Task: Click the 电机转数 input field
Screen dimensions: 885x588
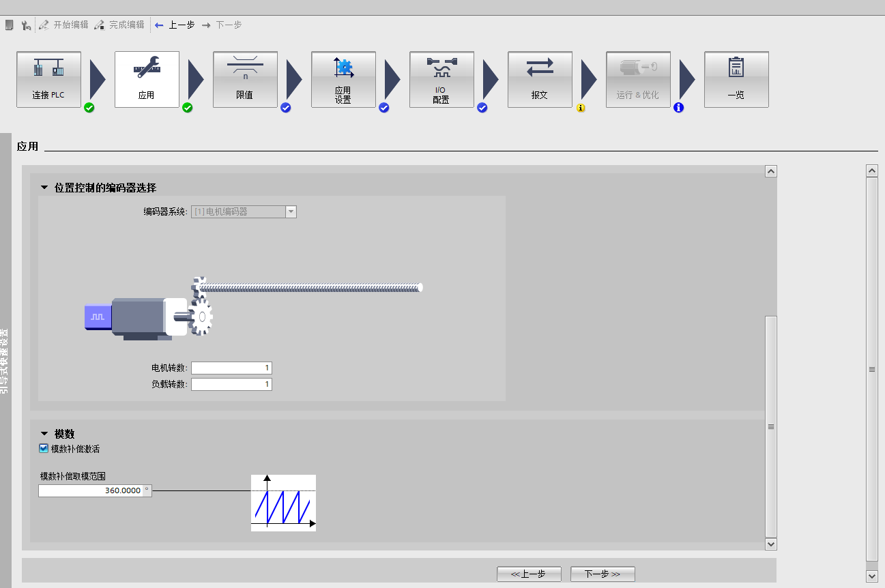Action: [231, 368]
